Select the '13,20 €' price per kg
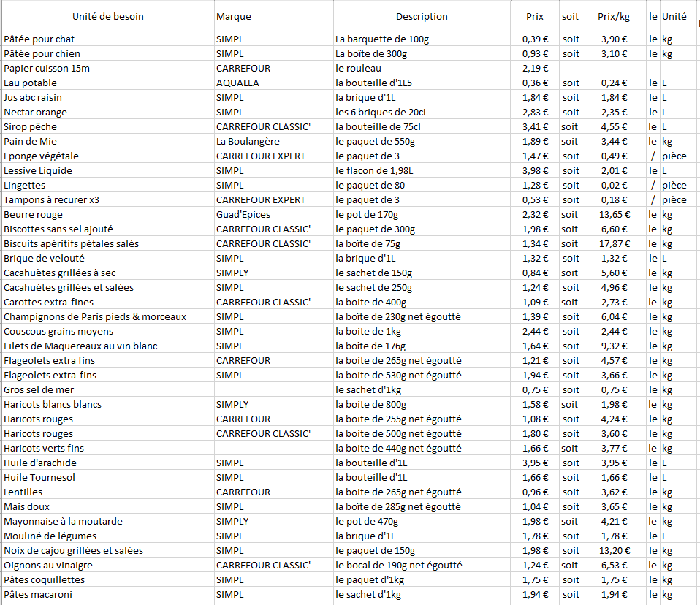This screenshot has width=700, height=605. click(x=614, y=551)
